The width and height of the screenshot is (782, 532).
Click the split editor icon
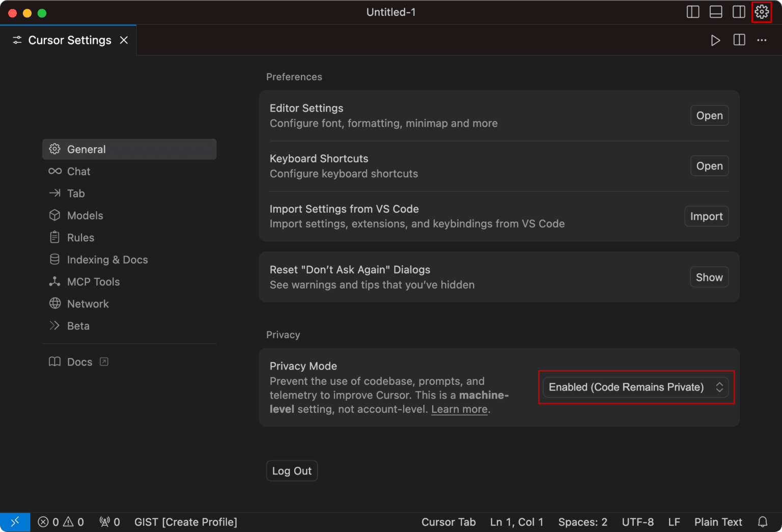tap(739, 40)
